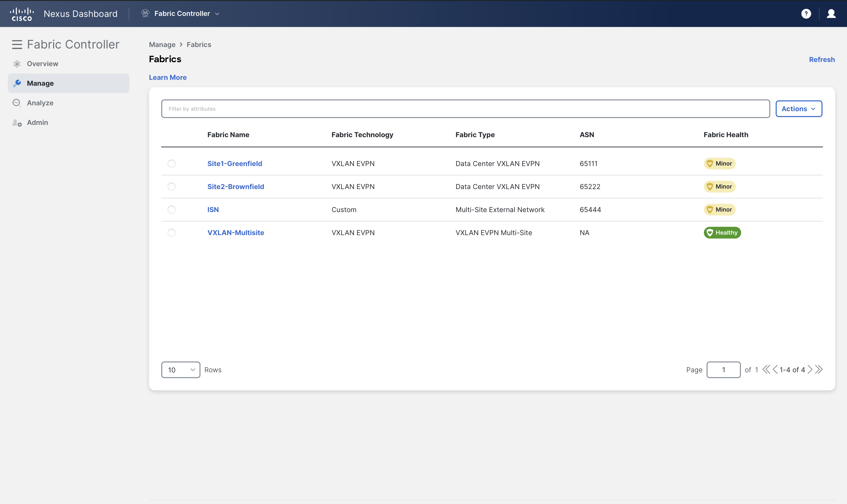
Task: Click the Fabric Type column header
Action: (x=475, y=135)
